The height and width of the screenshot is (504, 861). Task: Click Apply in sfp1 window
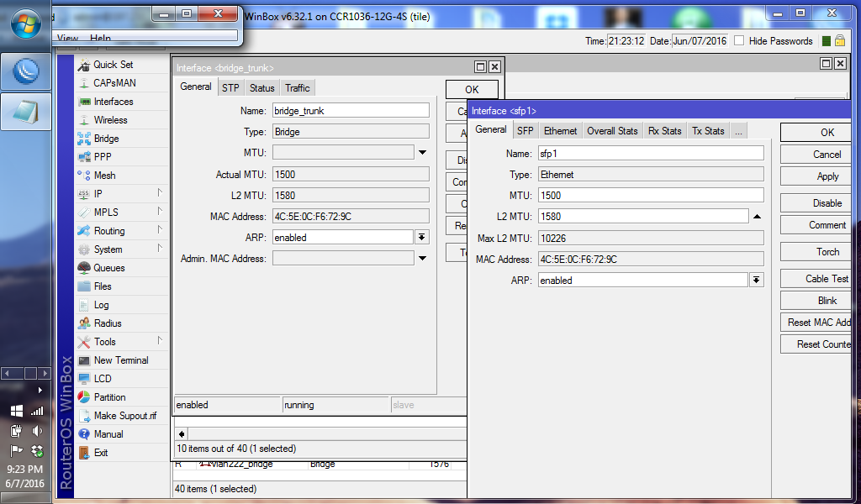[x=816, y=176]
